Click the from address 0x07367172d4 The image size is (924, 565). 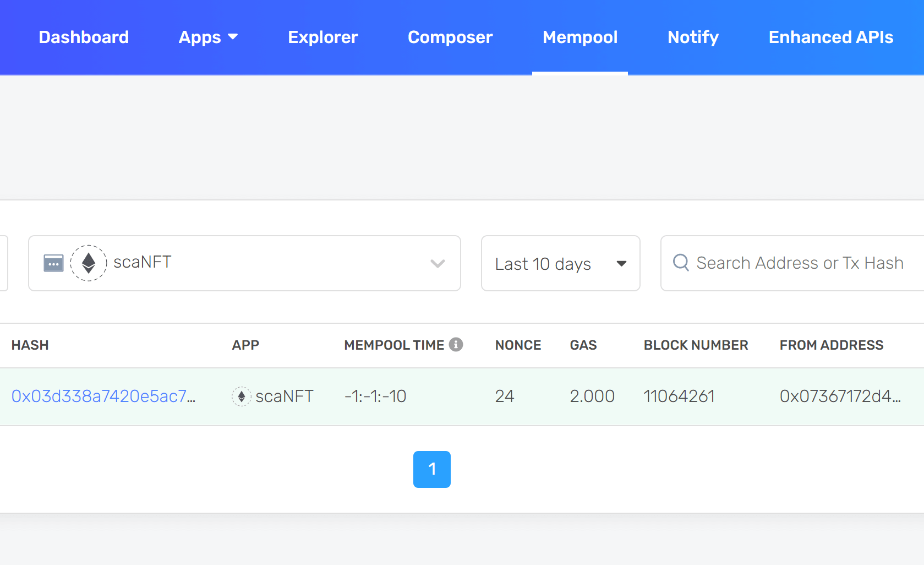pos(840,396)
